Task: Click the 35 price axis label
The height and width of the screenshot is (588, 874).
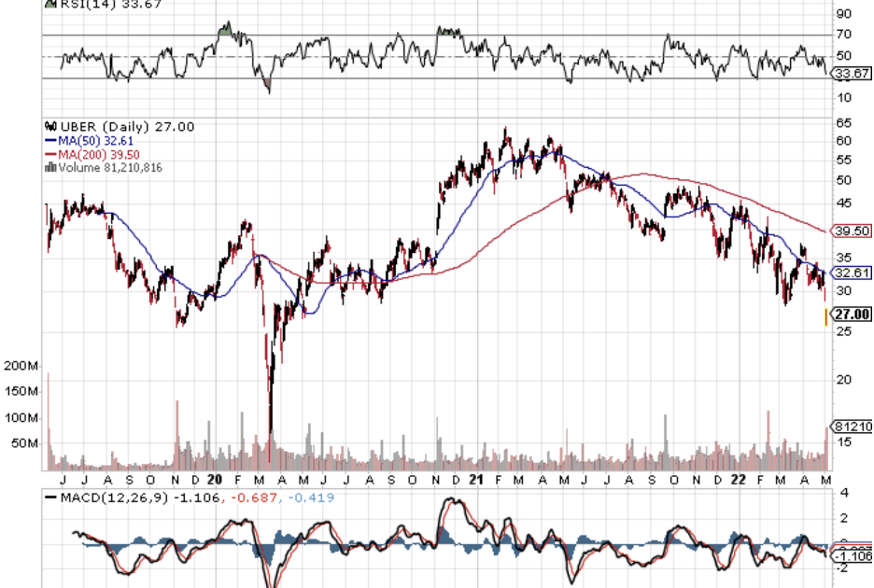Action: pos(844,258)
